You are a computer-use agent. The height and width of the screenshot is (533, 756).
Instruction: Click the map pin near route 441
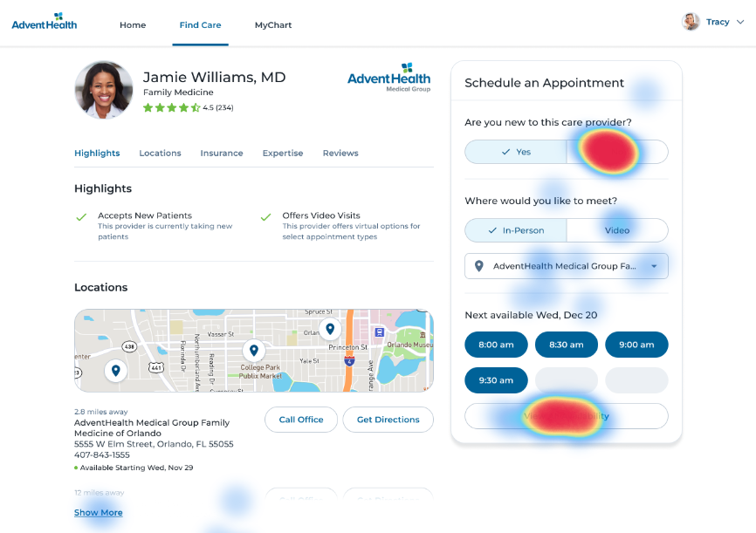(116, 371)
